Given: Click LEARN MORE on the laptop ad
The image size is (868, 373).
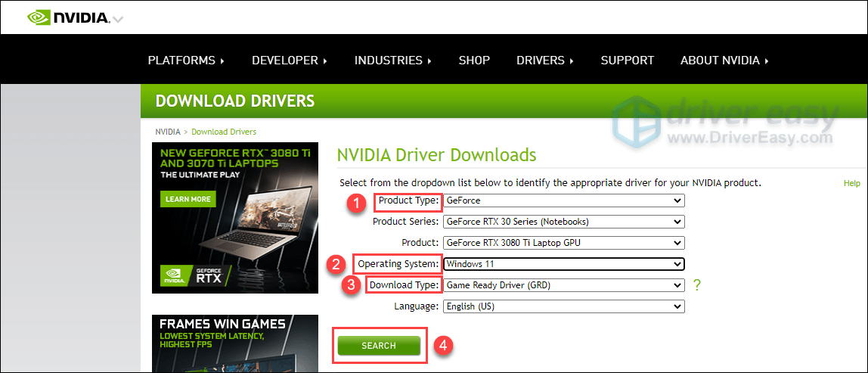Looking at the screenshot, I should point(188,199).
